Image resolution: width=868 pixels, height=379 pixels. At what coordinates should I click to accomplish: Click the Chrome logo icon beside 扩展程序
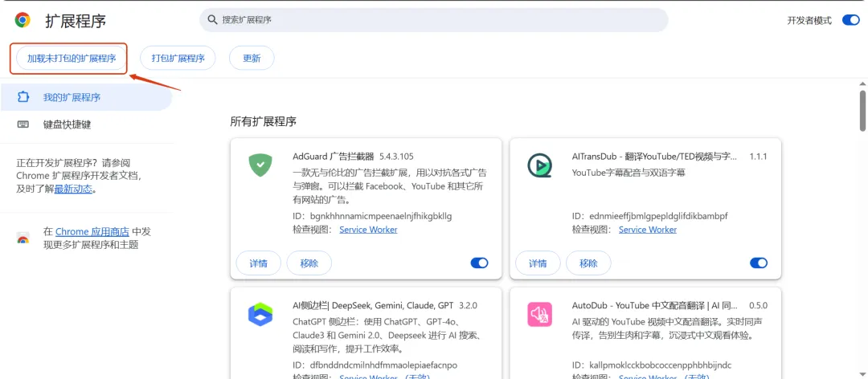tap(23, 20)
